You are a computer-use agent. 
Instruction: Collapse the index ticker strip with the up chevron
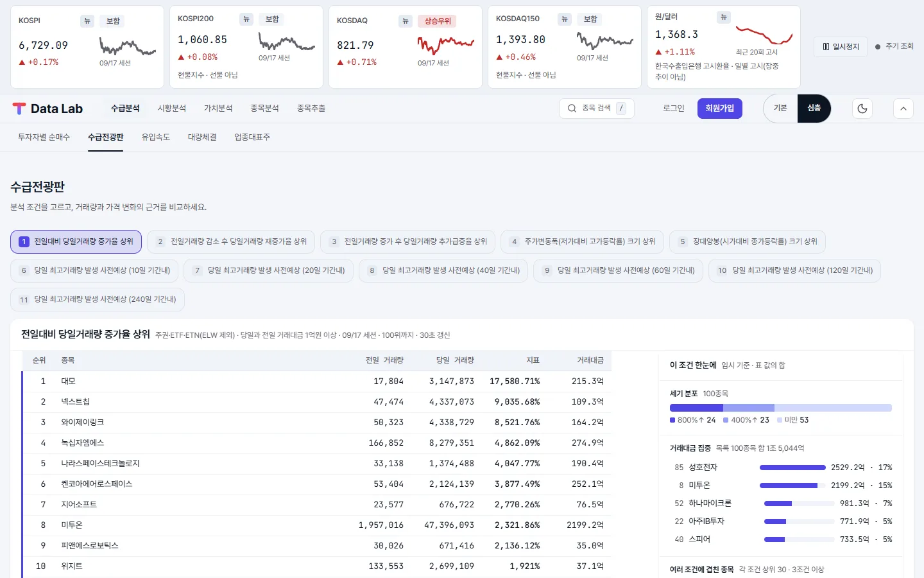pos(903,109)
